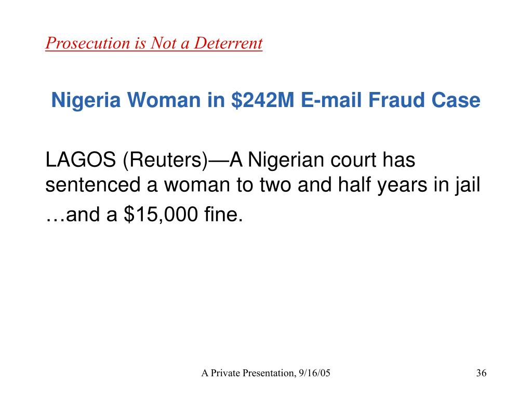The height and width of the screenshot is (399, 532).
Task: Click the word 'LAGOS' in body text
Action: click(x=81, y=159)
